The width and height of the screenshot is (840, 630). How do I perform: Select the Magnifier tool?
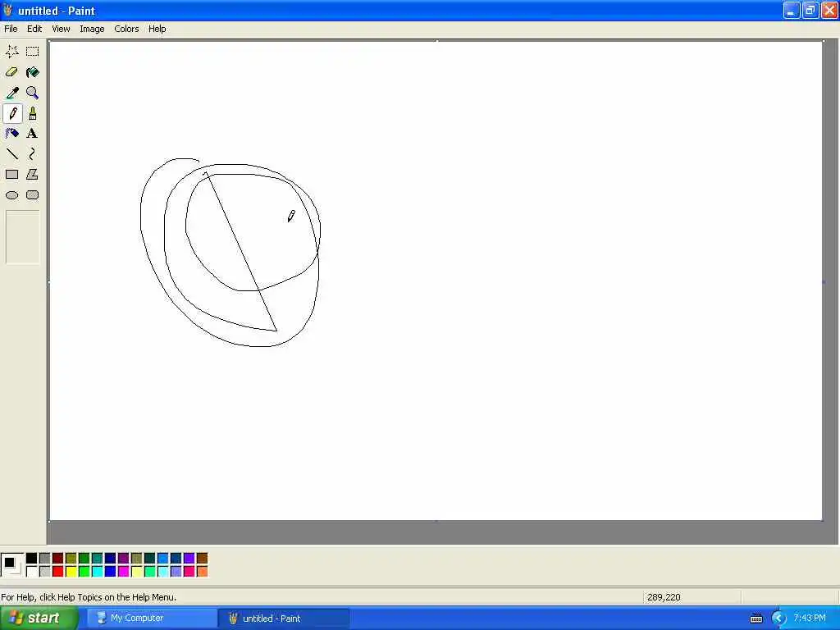click(32, 93)
